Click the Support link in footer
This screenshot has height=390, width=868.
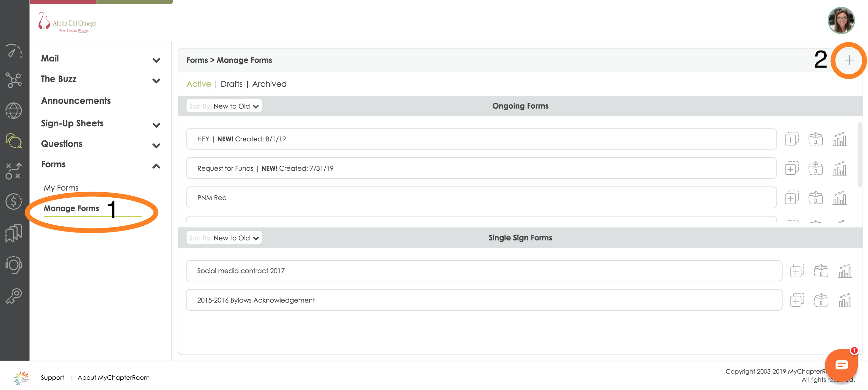click(x=52, y=377)
